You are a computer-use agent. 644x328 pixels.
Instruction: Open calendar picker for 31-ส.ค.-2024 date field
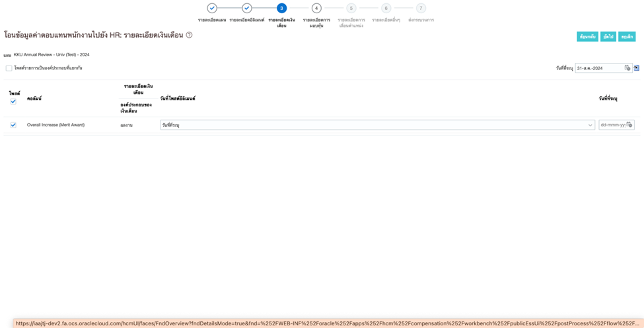pyautogui.click(x=627, y=68)
